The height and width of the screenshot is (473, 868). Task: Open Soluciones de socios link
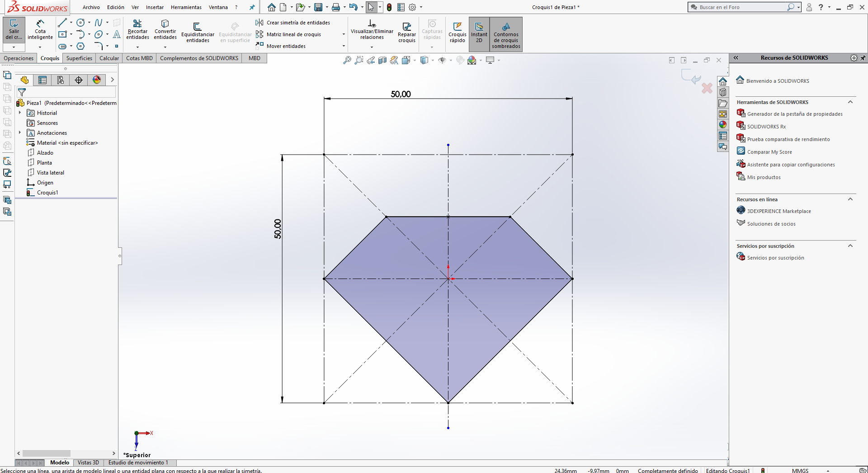771,224
